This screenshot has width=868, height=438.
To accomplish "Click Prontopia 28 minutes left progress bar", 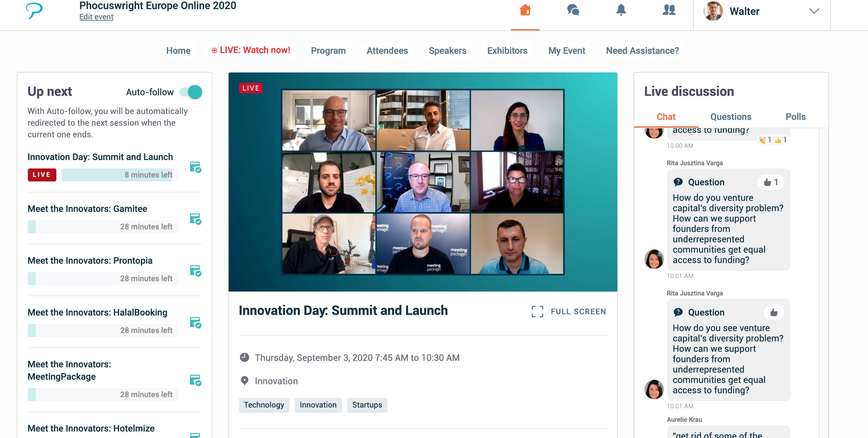I will 103,279.
